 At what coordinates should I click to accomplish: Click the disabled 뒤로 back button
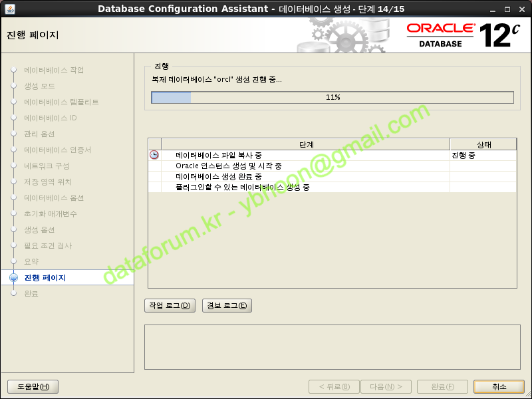coord(334,387)
